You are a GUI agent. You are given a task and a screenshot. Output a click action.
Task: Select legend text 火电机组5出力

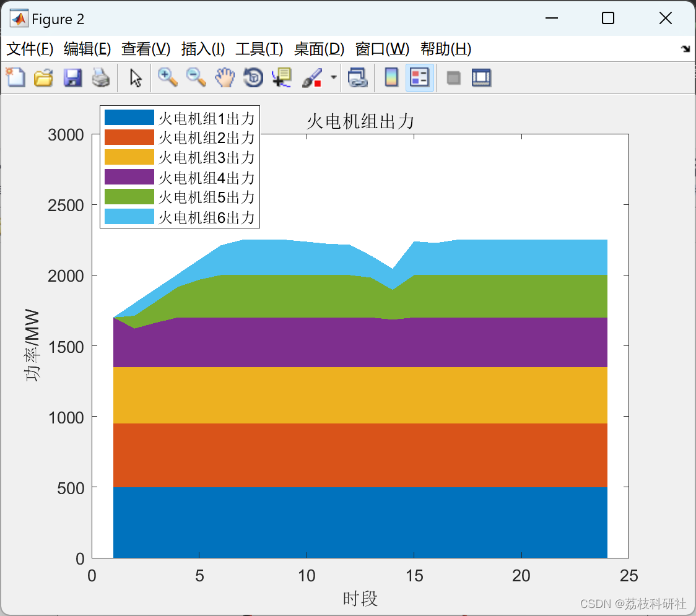tap(206, 197)
